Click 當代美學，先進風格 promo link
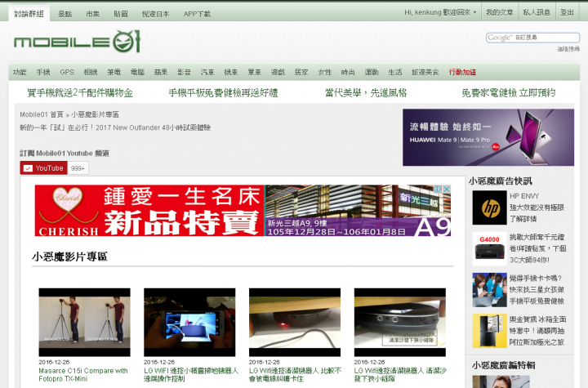588x388 pixels. click(366, 92)
